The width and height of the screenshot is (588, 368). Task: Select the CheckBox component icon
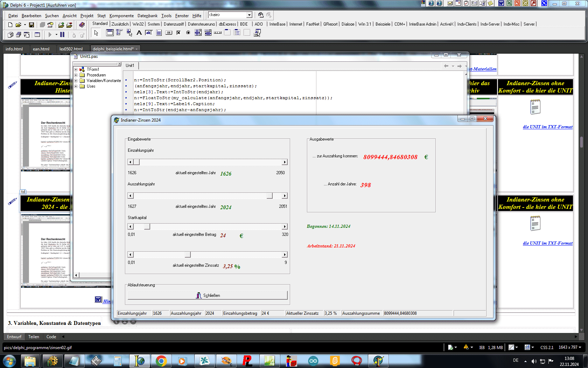click(x=178, y=33)
